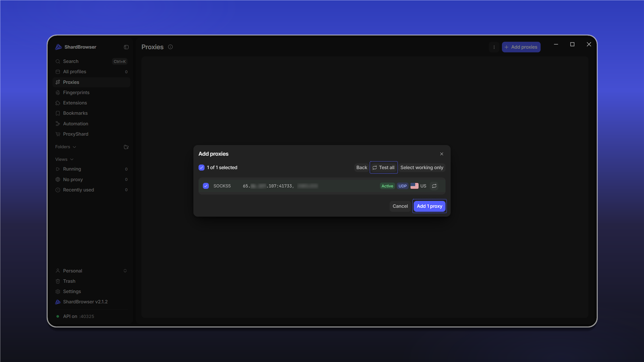Open the Automation section
The width and height of the screenshot is (644, 362).
(91, 124)
